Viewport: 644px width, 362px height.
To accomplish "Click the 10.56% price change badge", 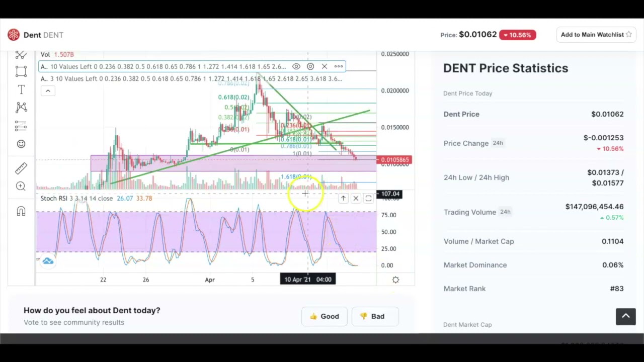I will coord(517,35).
